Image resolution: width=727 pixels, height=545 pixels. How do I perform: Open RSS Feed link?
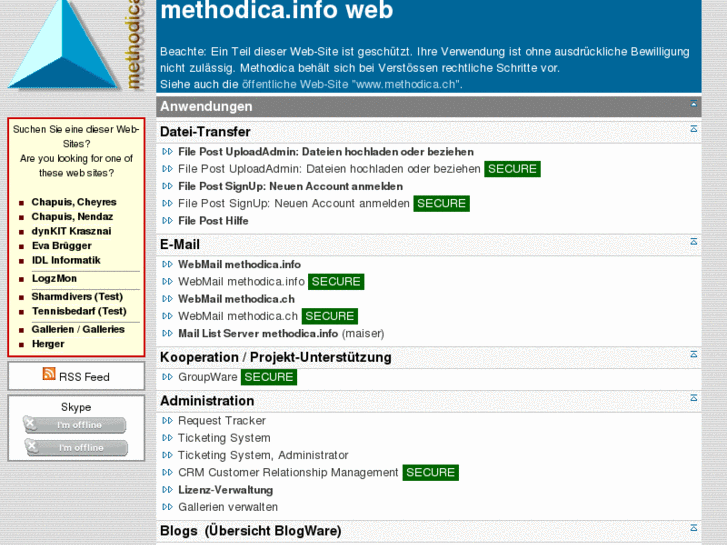coord(84,377)
